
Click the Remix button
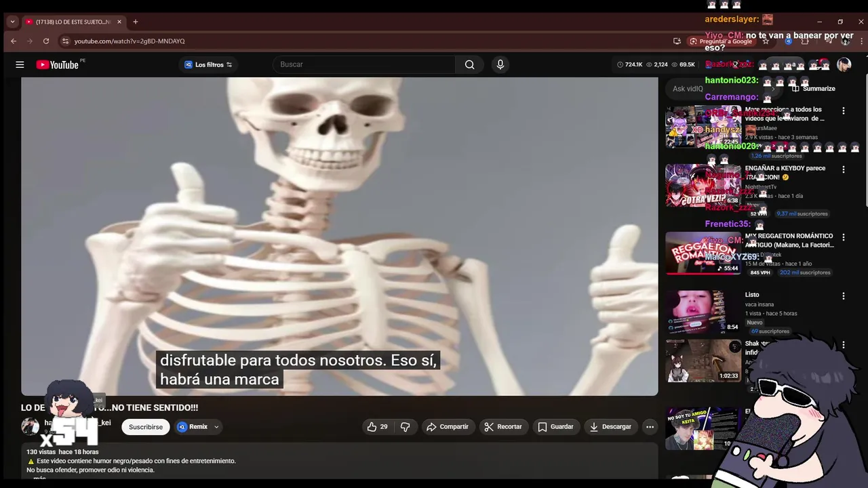pos(193,426)
